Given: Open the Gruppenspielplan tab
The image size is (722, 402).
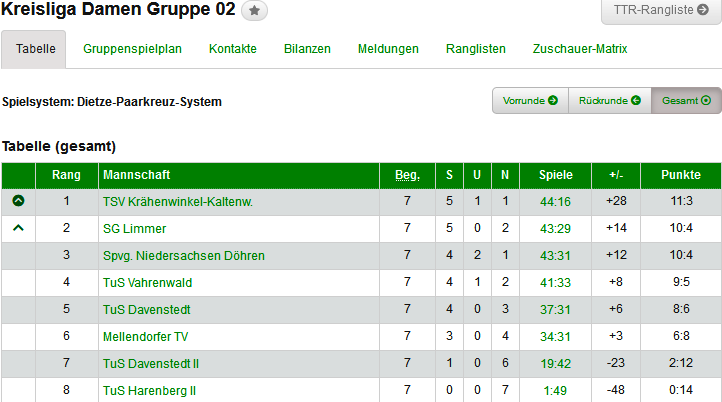Looking at the screenshot, I should coord(132,49).
